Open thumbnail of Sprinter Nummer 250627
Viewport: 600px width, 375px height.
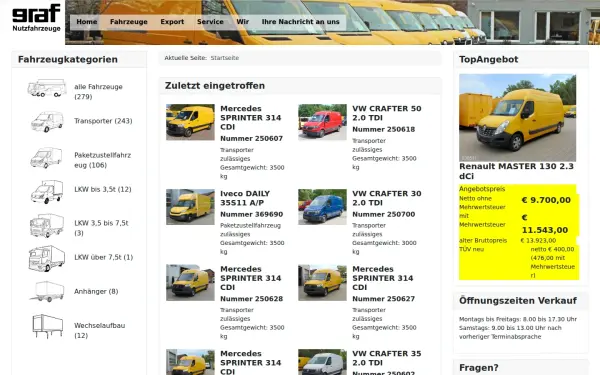(322, 282)
